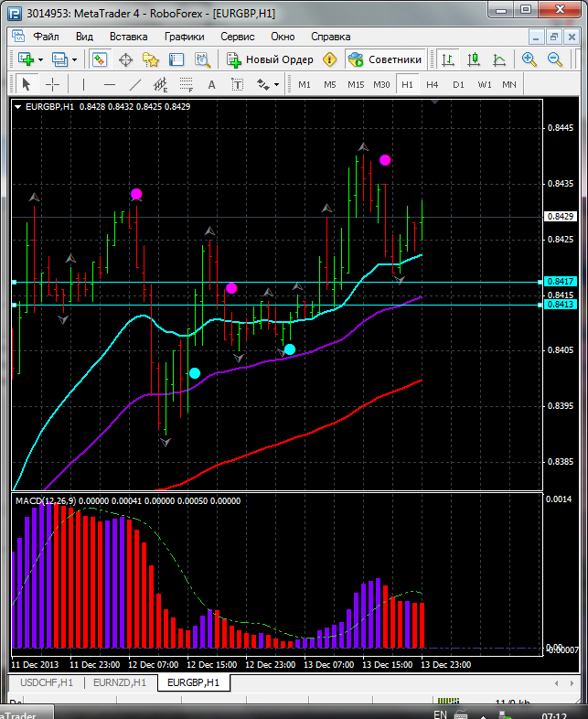Toggle the Советники auto-trading button
This screenshot has height=719, width=588.
point(385,59)
